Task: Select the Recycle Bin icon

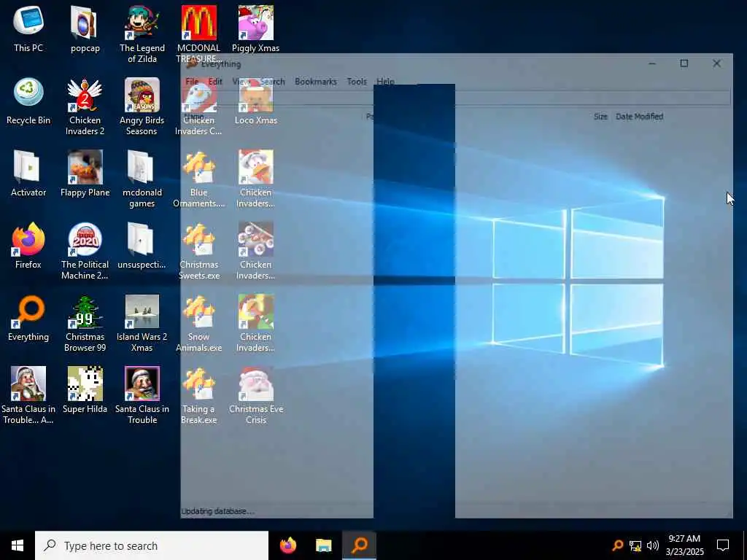Action: [28, 102]
